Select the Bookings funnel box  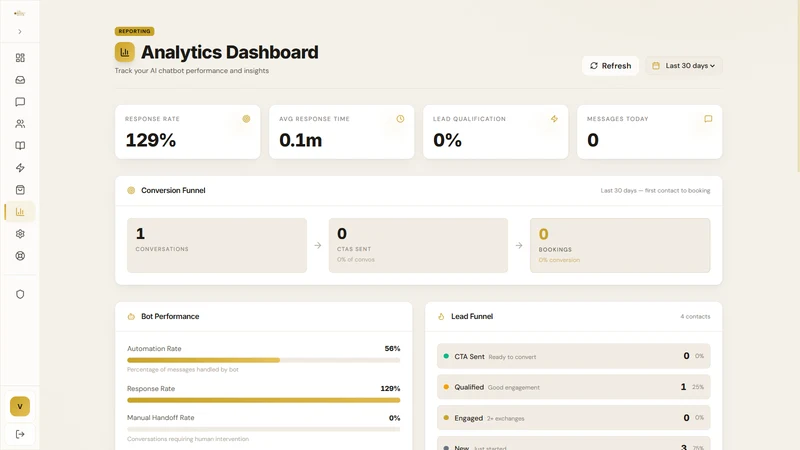click(620, 245)
